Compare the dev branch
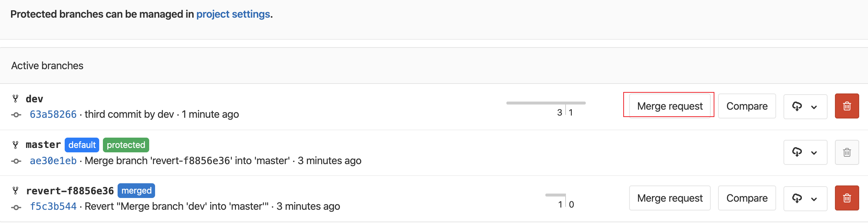The height and width of the screenshot is (223, 868). click(747, 106)
